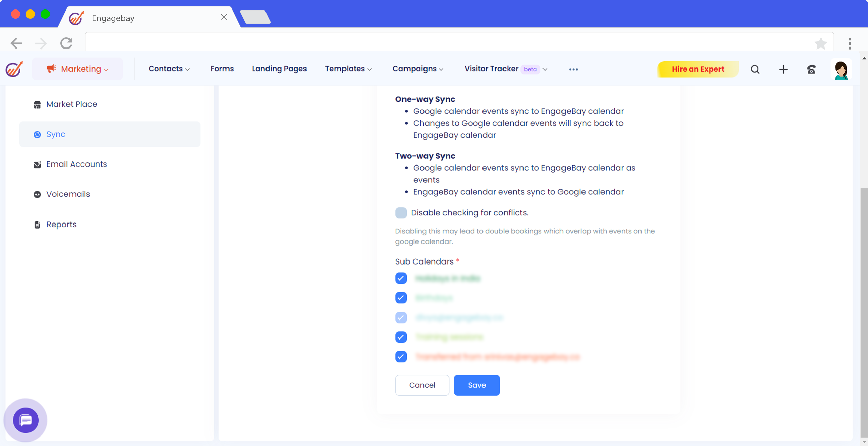Reload the page with refresh icon

click(x=66, y=43)
